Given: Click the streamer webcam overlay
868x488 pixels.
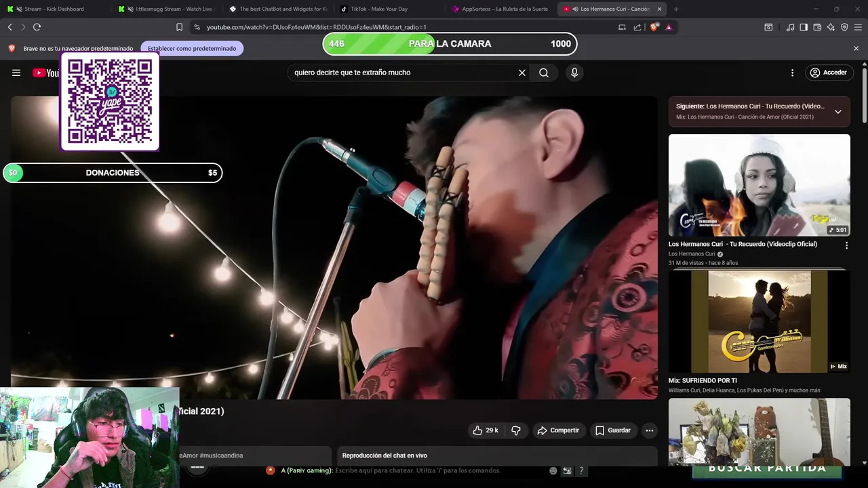Looking at the screenshot, I should (90, 438).
